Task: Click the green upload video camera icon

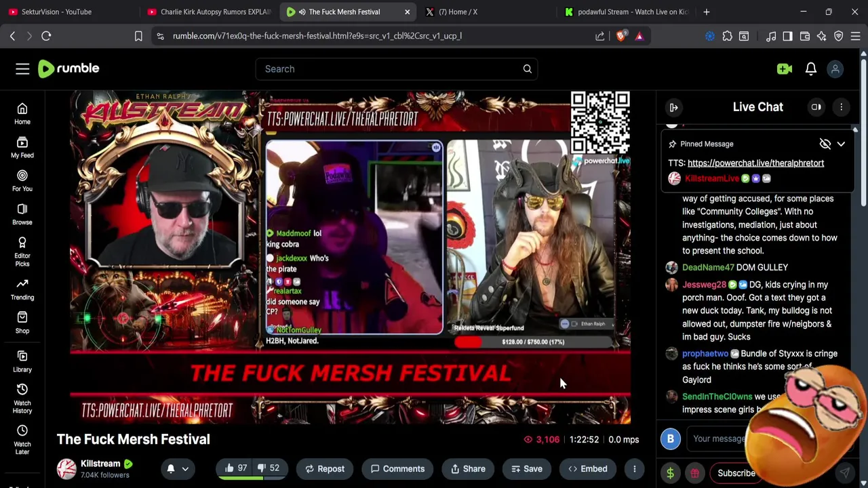Action: [x=785, y=68]
